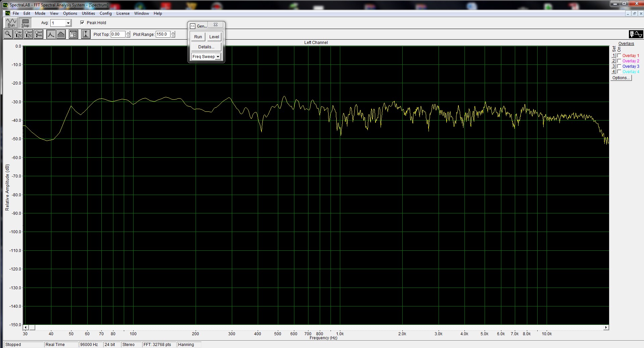This screenshot has height=348, width=644.
Task: Enable Overlay 2 display checkbox
Action: pyautogui.click(x=620, y=61)
